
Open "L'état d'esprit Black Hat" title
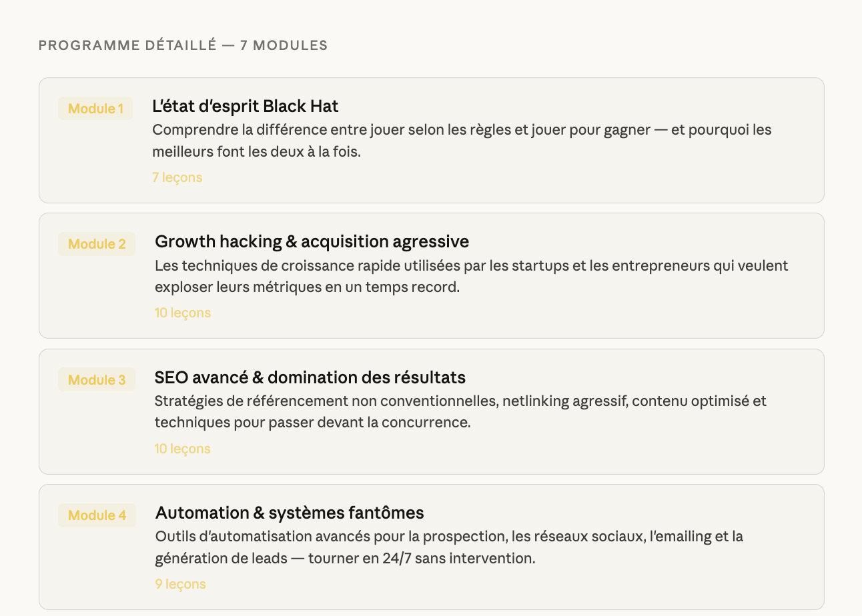click(245, 106)
